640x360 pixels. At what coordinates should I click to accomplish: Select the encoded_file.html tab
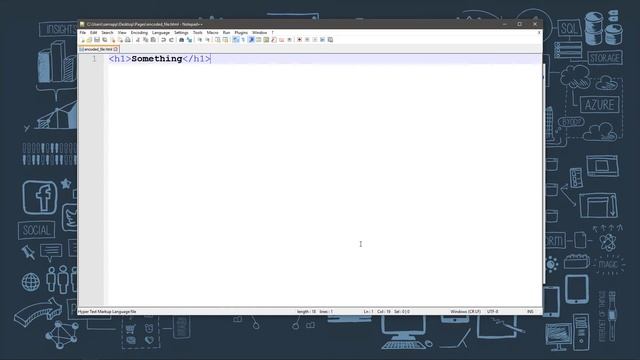pos(98,49)
